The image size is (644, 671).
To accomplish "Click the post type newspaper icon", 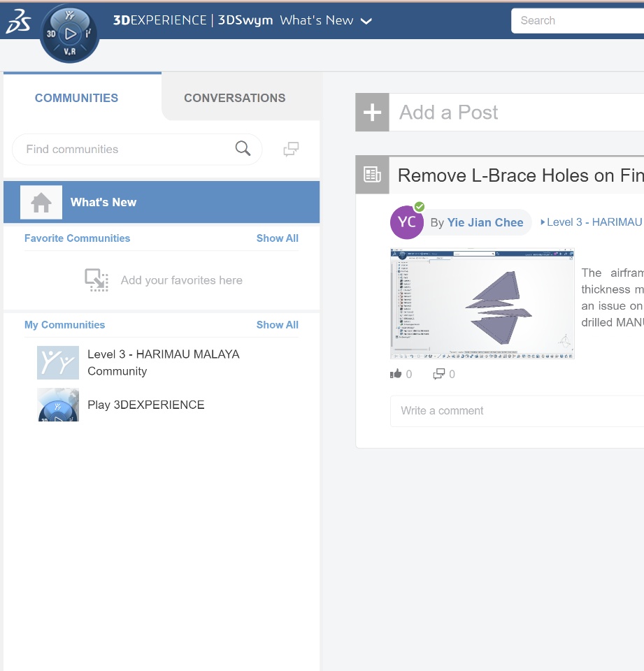I will click(x=372, y=175).
